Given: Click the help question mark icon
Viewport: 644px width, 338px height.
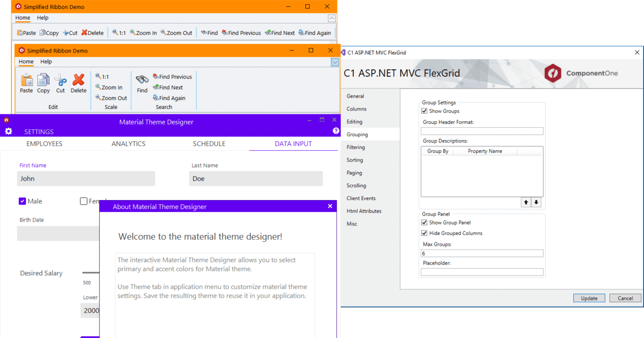Looking at the screenshot, I should tap(336, 131).
